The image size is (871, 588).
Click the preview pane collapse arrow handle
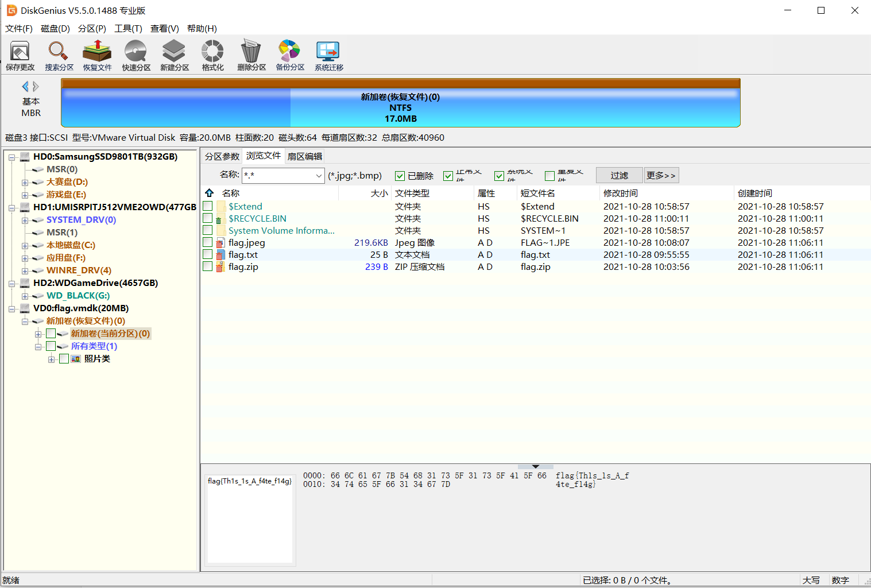point(535,466)
